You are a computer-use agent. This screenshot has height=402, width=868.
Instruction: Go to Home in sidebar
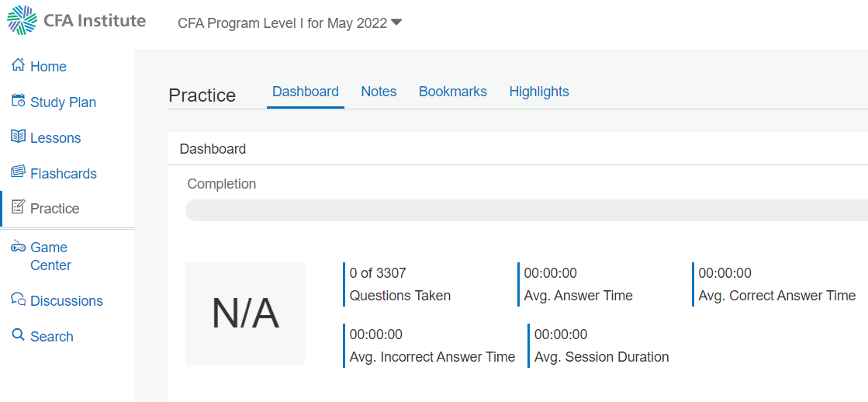click(x=48, y=67)
